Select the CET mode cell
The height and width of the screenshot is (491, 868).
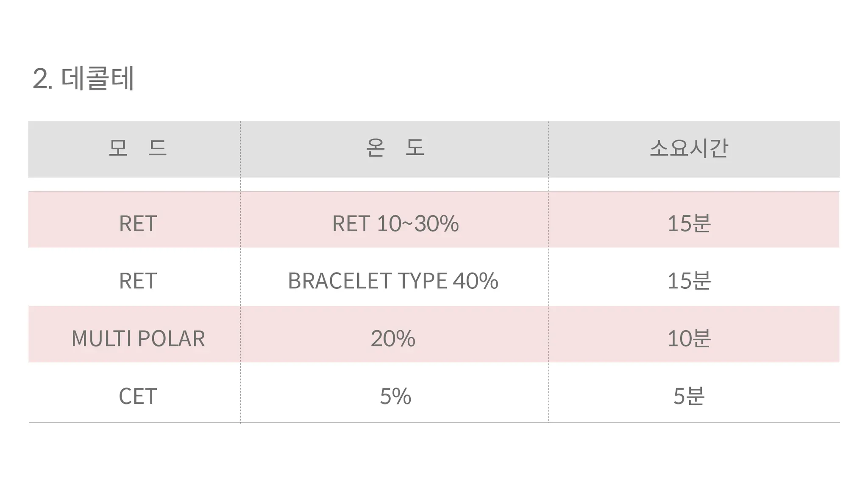point(138,396)
